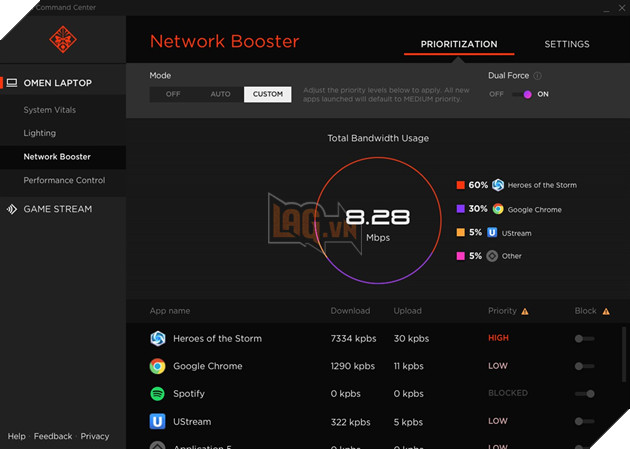This screenshot has width=630, height=449.
Task: Toggle block for Heroes of the Storm
Action: coord(584,339)
